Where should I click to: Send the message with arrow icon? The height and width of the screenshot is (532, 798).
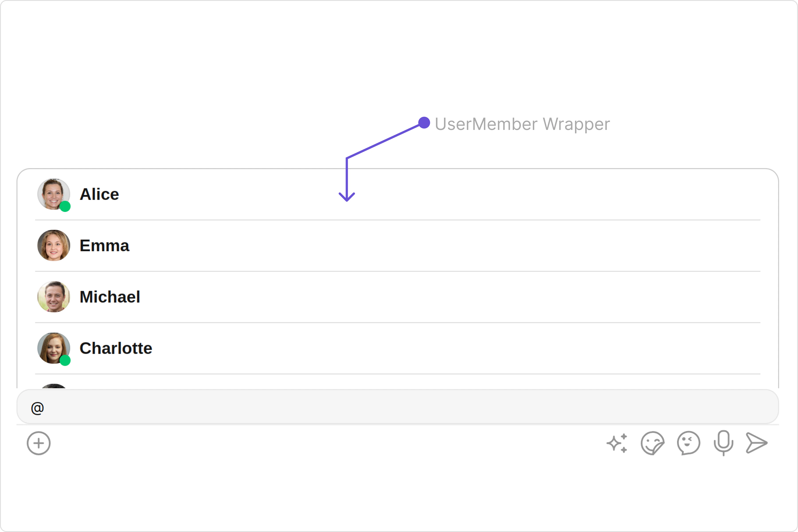757,443
